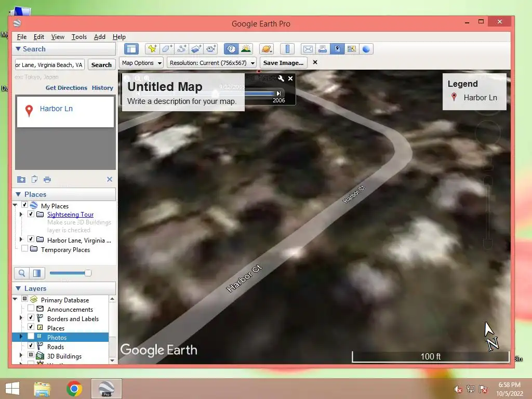Select the Add Polygon tool

(x=167, y=49)
